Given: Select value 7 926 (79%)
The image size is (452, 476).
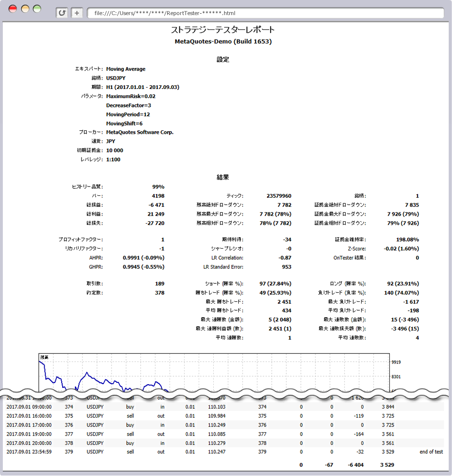Looking at the screenshot, I should [403, 214].
